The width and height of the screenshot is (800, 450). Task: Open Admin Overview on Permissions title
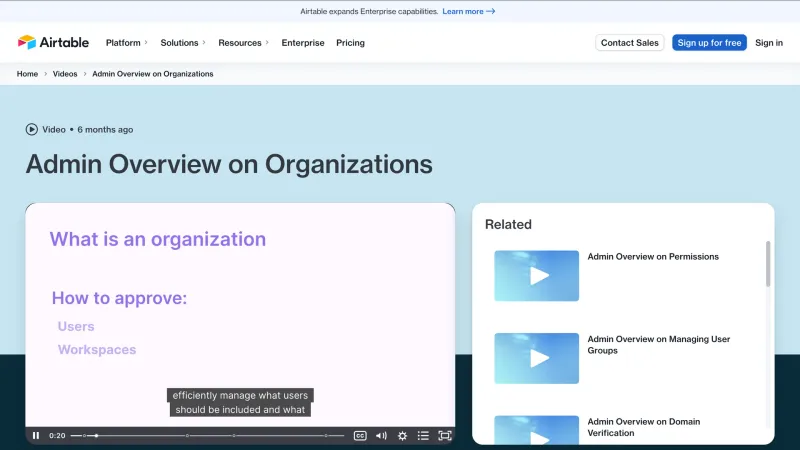click(653, 257)
